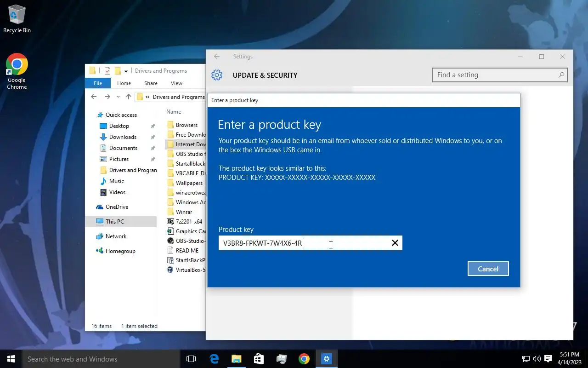Image resolution: width=588 pixels, height=368 pixels.
Task: Select the OBS-Studio installer file
Action: click(190, 241)
